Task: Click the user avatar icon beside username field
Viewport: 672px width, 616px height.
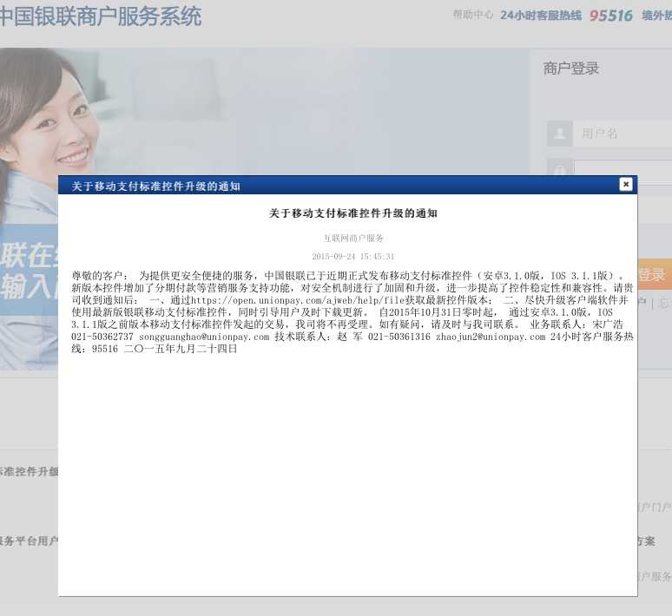Action: (x=560, y=134)
